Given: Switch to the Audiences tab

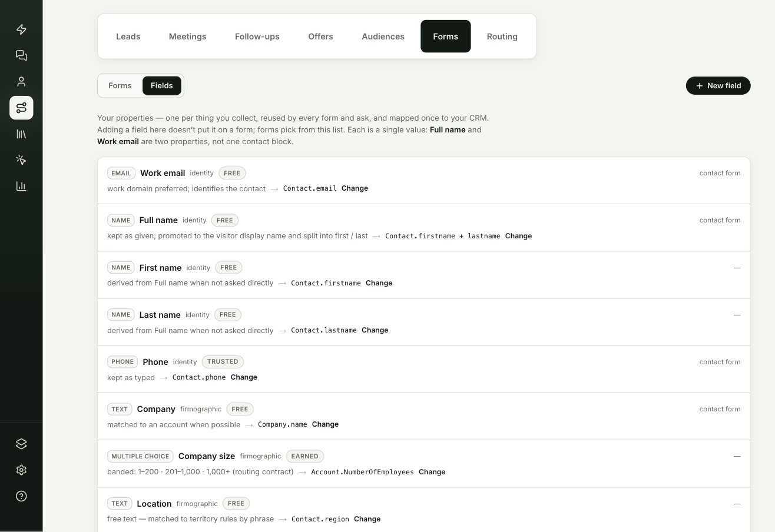Looking at the screenshot, I should point(383,36).
